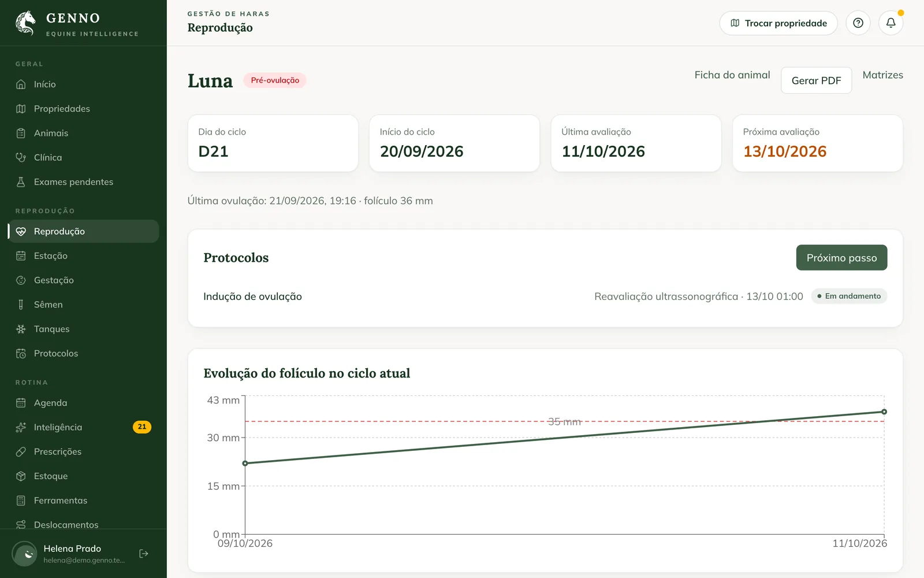Click the logout icon beside Helena Prado
Image resolution: width=924 pixels, height=578 pixels.
click(144, 554)
